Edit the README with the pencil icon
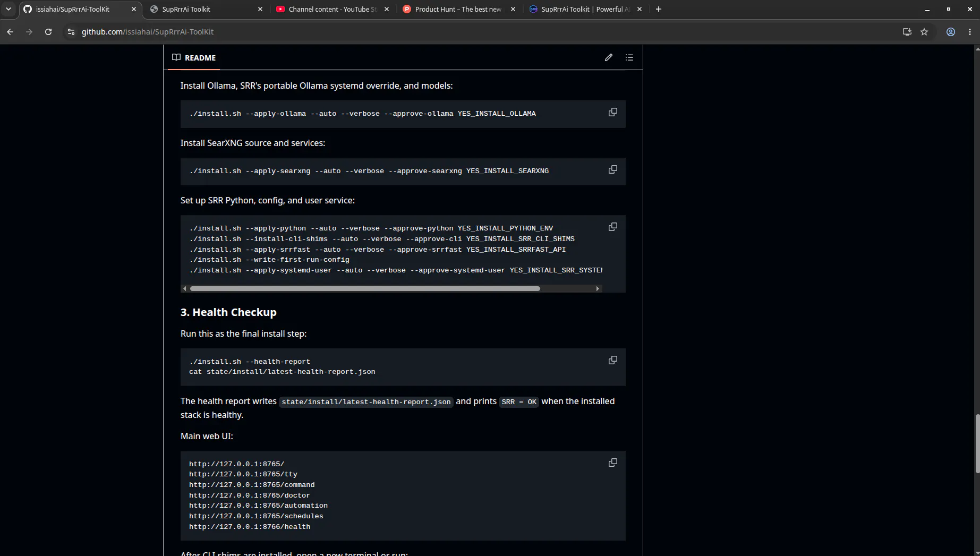Viewport: 980px width, 556px height. tap(609, 57)
